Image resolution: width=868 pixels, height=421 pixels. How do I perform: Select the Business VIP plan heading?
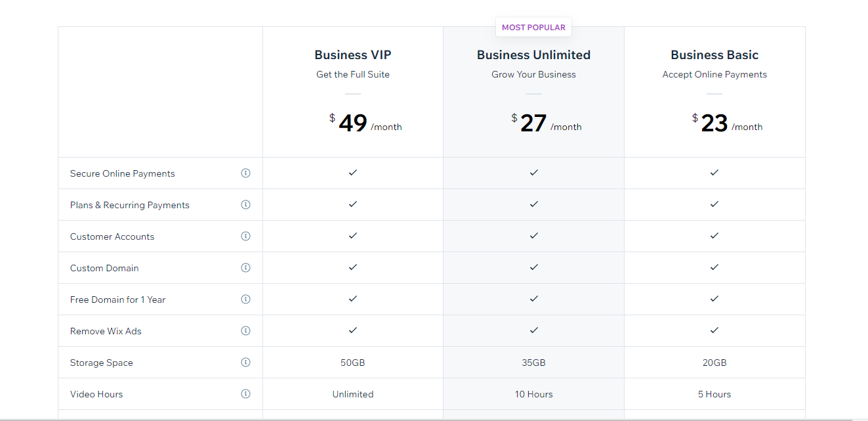point(353,55)
